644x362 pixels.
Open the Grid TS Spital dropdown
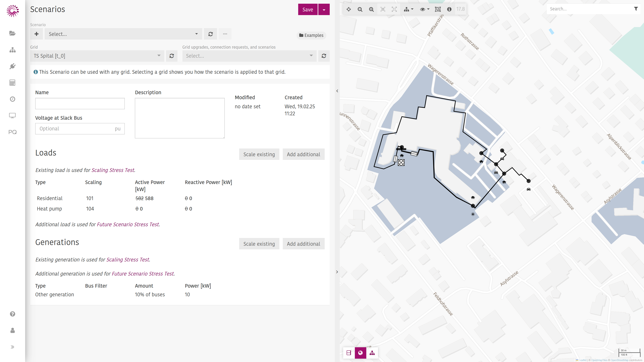(x=97, y=56)
